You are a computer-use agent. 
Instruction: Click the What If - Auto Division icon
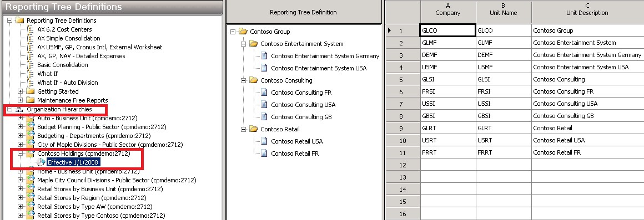(x=30, y=83)
